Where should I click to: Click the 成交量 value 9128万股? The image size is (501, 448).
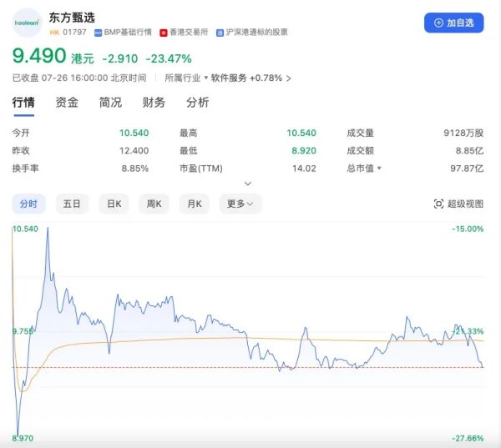463,133
